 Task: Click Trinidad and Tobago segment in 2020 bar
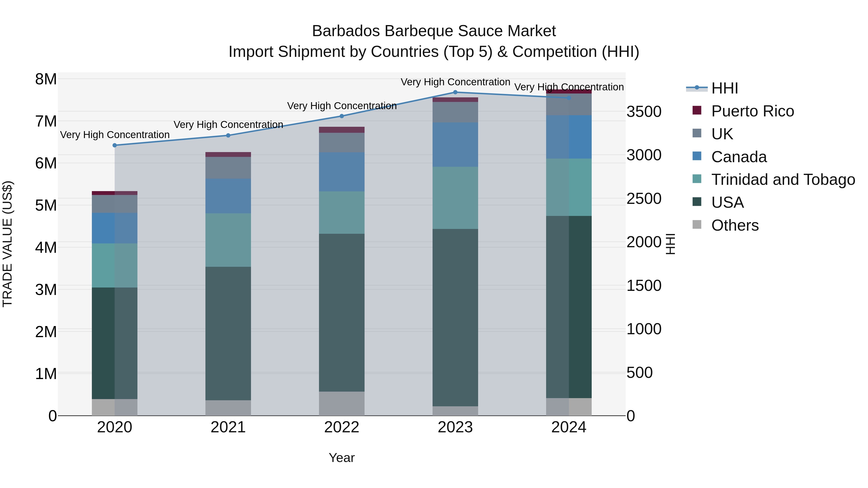[x=115, y=265]
